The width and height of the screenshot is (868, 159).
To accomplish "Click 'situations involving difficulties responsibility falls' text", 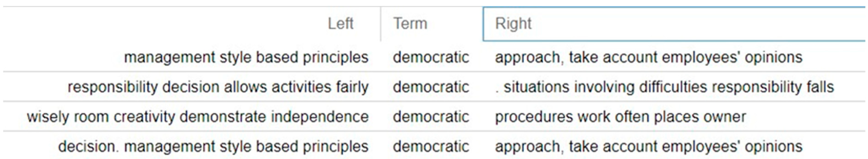I will [669, 87].
